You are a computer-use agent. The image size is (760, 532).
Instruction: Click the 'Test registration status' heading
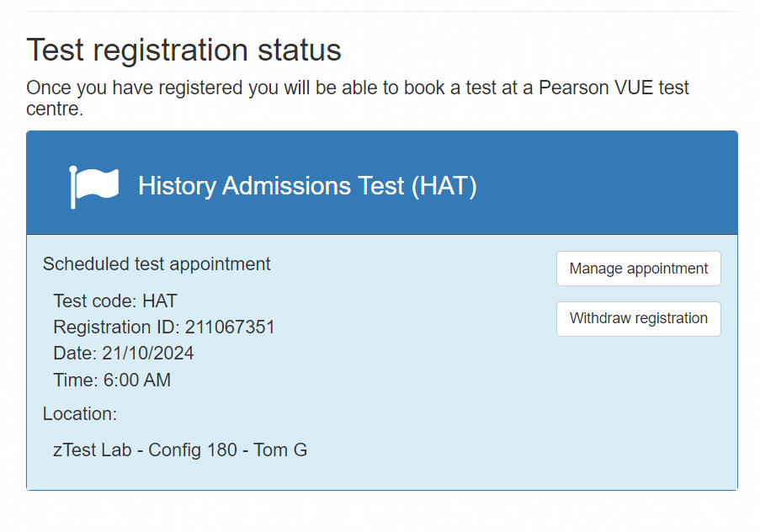point(183,51)
